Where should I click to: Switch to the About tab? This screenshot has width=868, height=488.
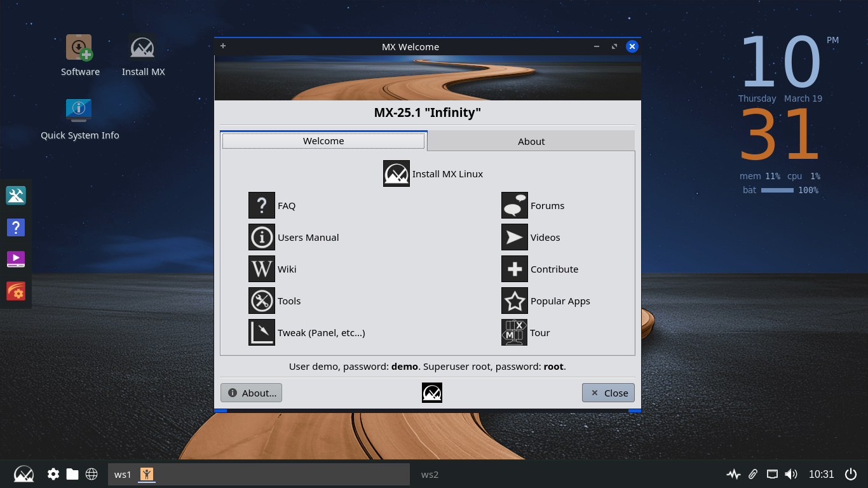tap(531, 141)
